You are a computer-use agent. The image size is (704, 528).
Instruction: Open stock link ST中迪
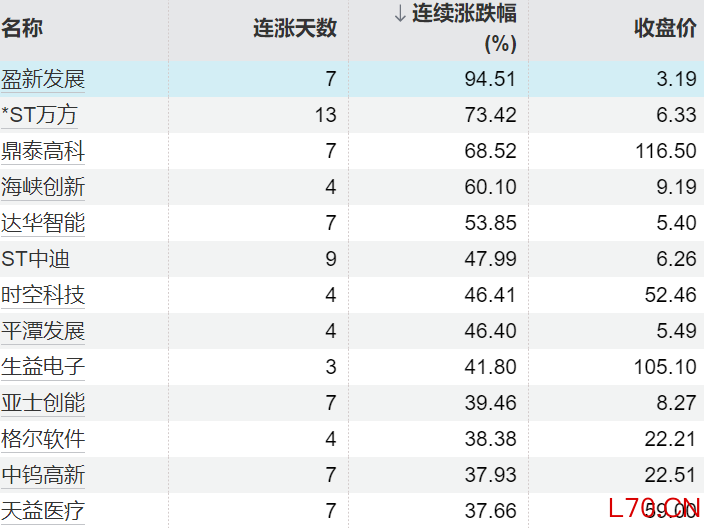[35, 259]
